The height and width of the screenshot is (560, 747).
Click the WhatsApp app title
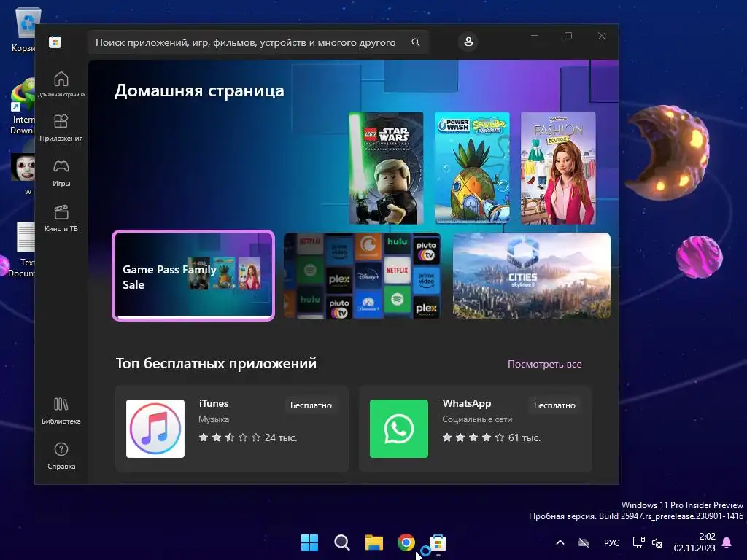click(467, 403)
